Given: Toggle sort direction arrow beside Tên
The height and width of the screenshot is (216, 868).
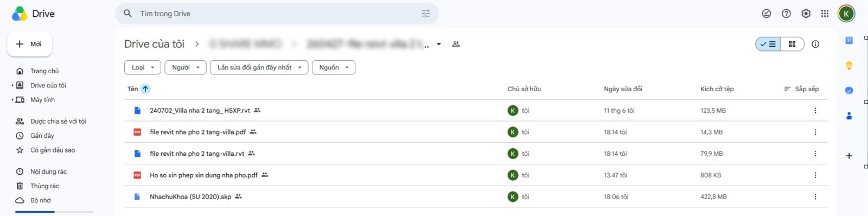Looking at the screenshot, I should click(x=145, y=89).
